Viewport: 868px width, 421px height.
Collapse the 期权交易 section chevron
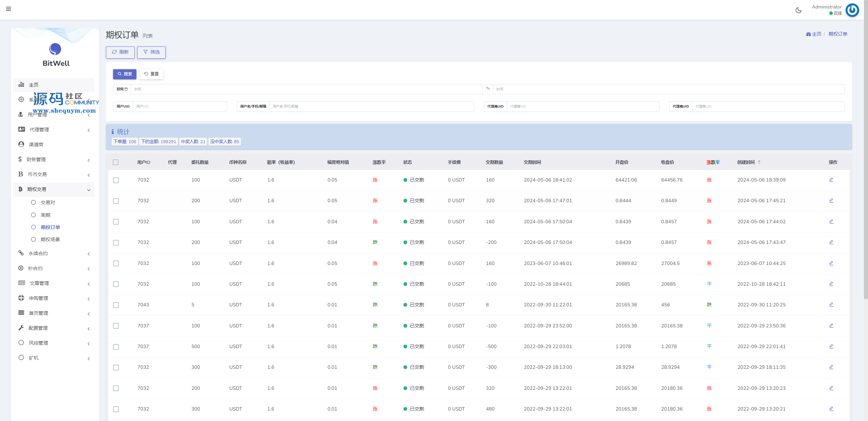coord(89,190)
